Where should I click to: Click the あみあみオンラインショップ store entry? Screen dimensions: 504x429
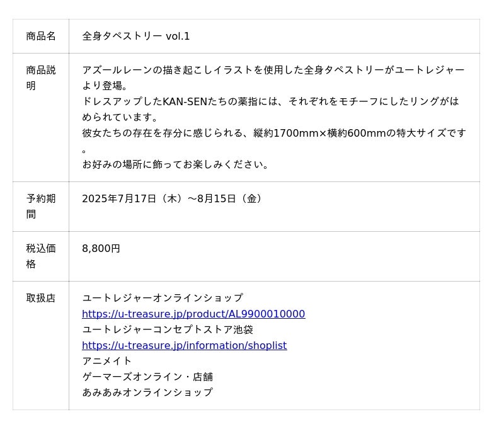point(147,392)
